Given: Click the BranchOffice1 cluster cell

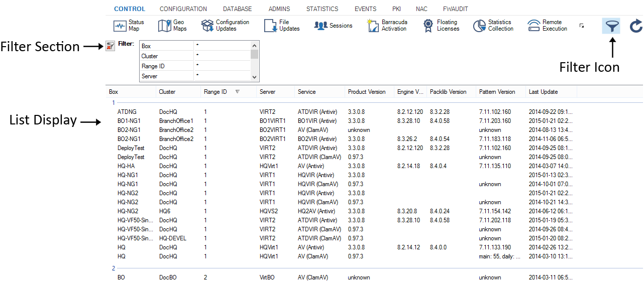Looking at the screenshot, I should coord(176,121).
